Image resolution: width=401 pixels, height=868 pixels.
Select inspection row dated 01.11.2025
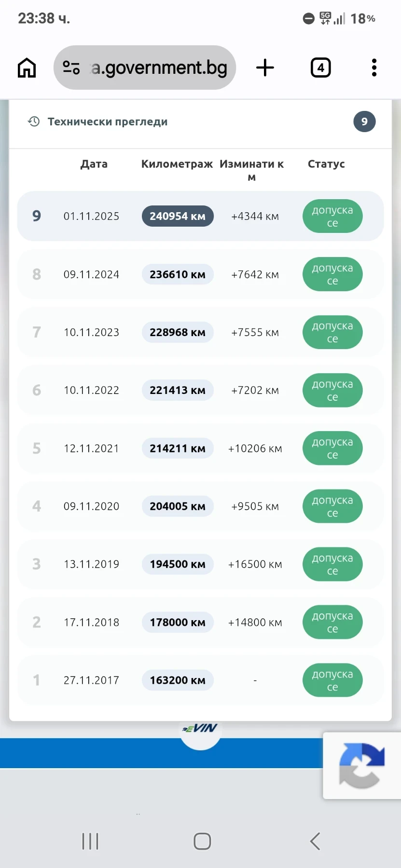click(x=200, y=216)
